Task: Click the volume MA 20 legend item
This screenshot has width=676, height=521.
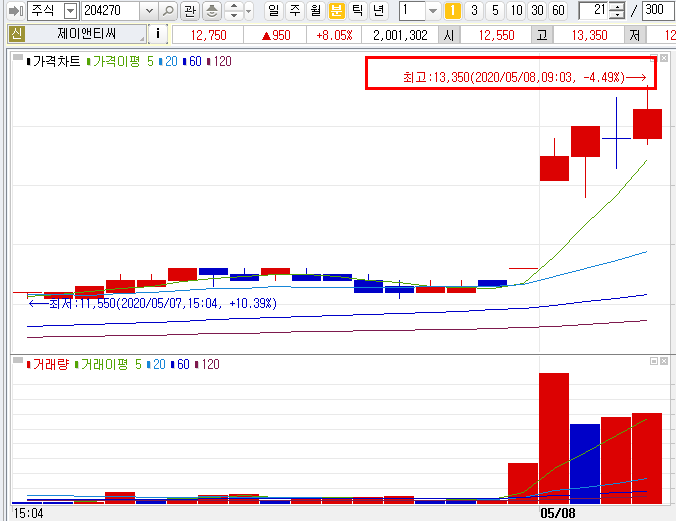Action: (156, 364)
